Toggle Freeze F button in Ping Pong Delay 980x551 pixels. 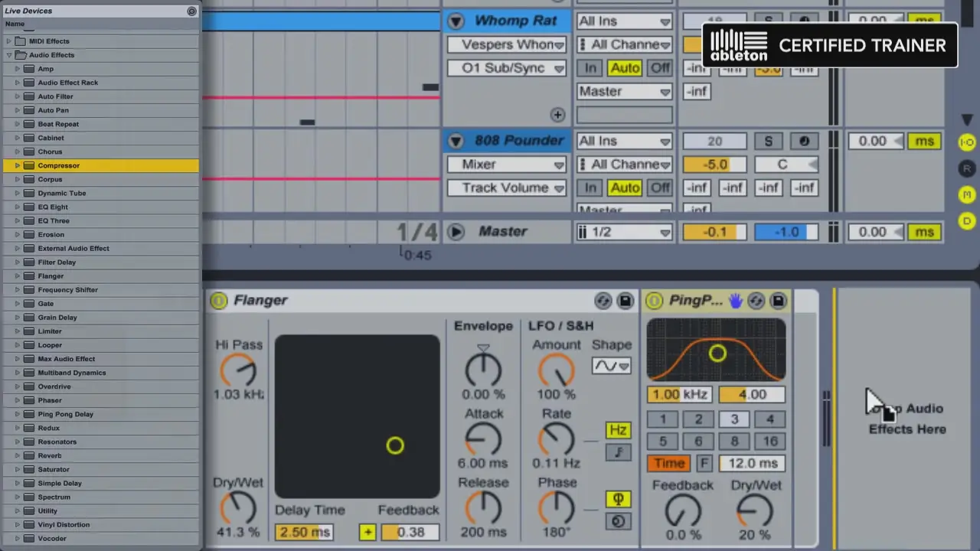click(704, 464)
